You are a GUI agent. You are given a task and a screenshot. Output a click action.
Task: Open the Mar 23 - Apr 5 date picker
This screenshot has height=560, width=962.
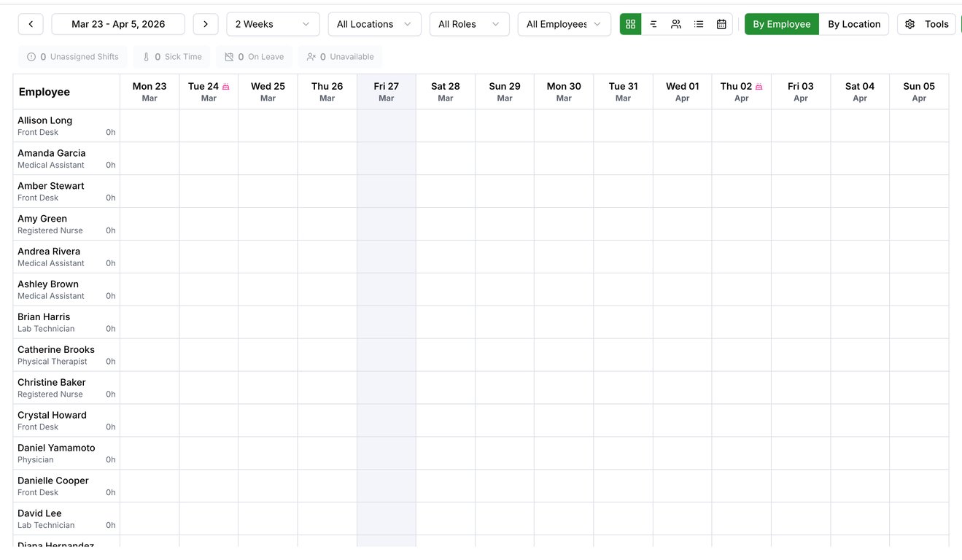tap(118, 24)
